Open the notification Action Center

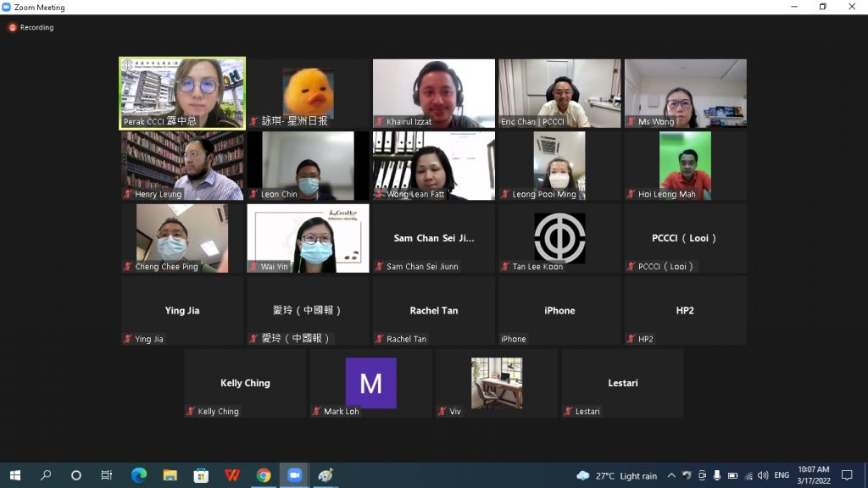pos(847,475)
